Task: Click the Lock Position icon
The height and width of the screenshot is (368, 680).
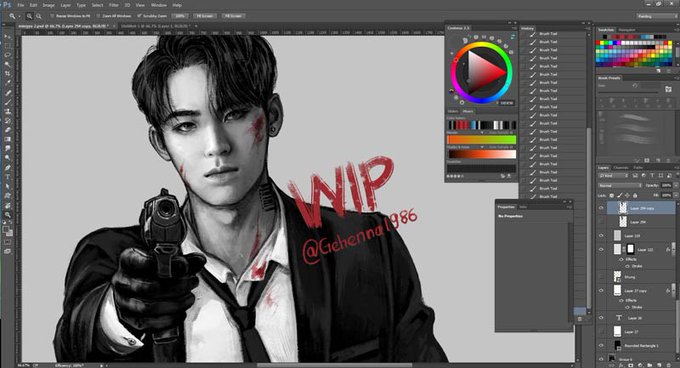Action: (x=627, y=195)
